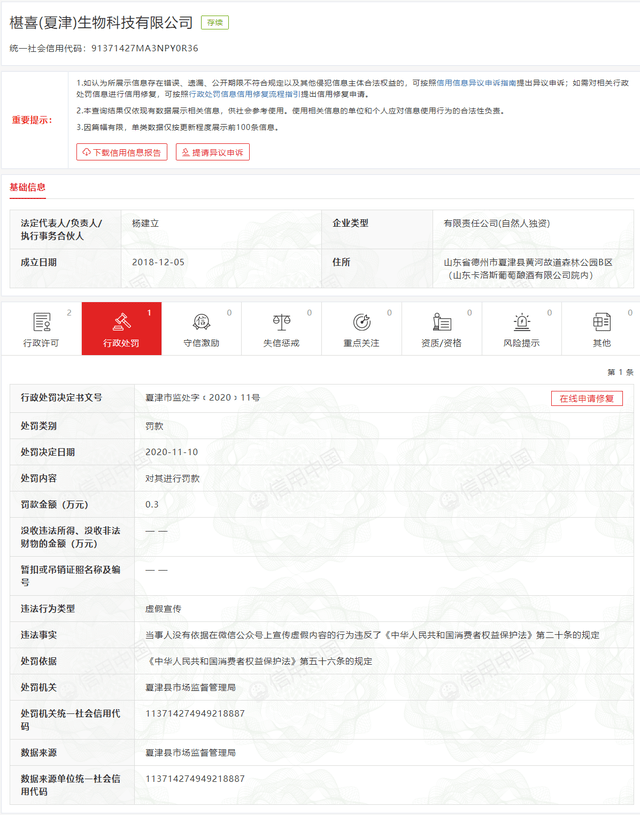Select the 风险提示 alarm icon

coord(521,322)
